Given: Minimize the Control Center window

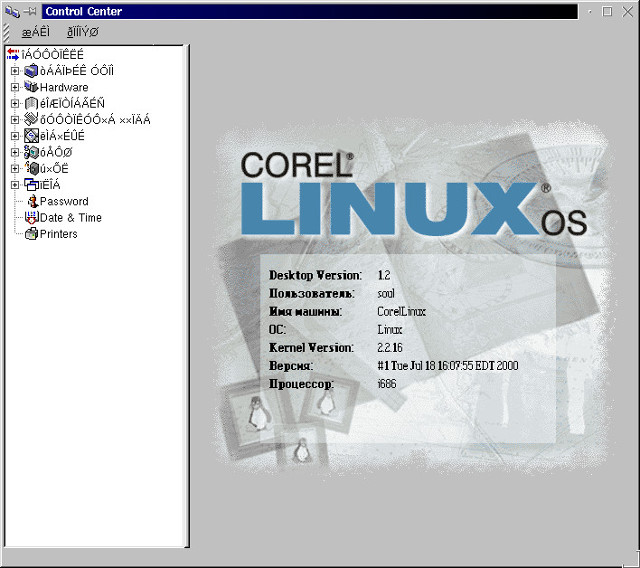Looking at the screenshot, I should coord(590,12).
